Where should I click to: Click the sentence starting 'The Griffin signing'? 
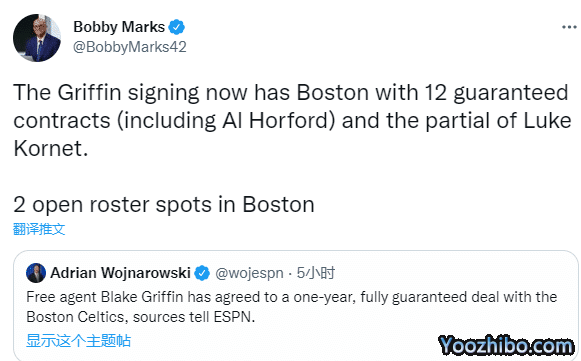(291, 120)
